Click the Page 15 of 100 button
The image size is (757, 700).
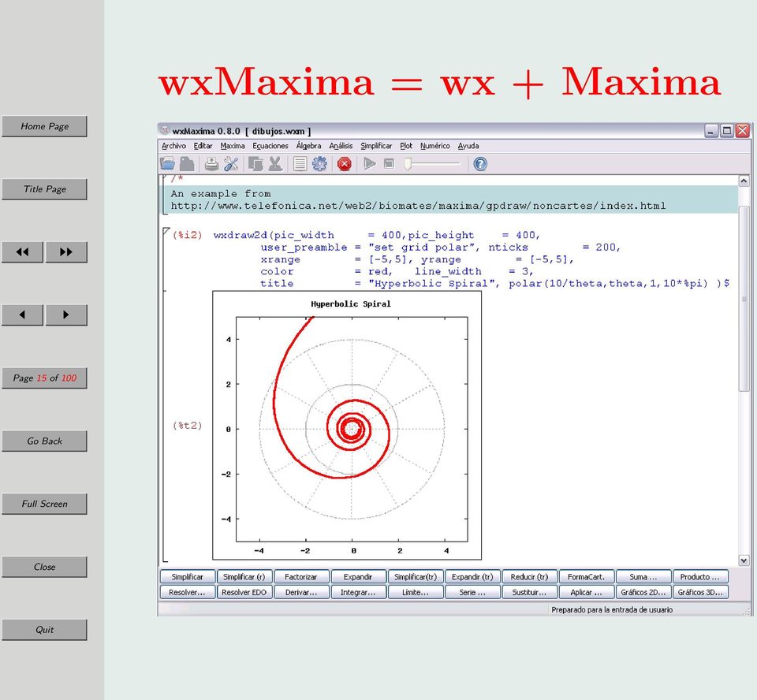44,378
